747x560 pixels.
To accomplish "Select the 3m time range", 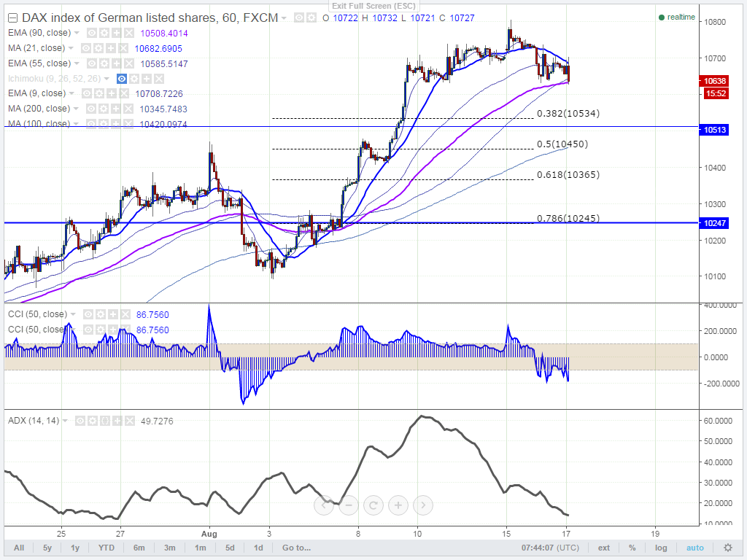I will pyautogui.click(x=169, y=548).
